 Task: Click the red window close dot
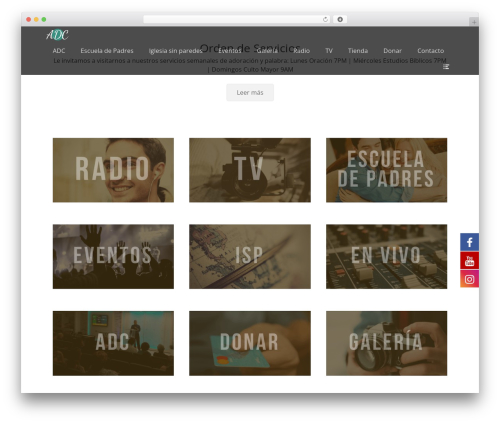point(29,19)
